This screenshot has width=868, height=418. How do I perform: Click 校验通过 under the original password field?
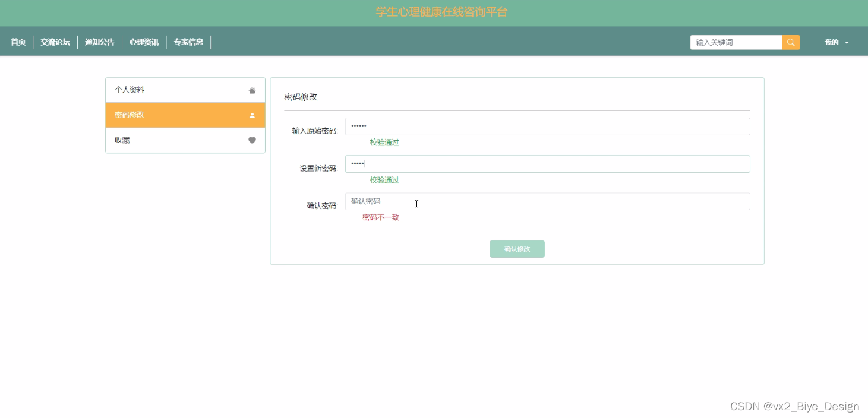[384, 142]
